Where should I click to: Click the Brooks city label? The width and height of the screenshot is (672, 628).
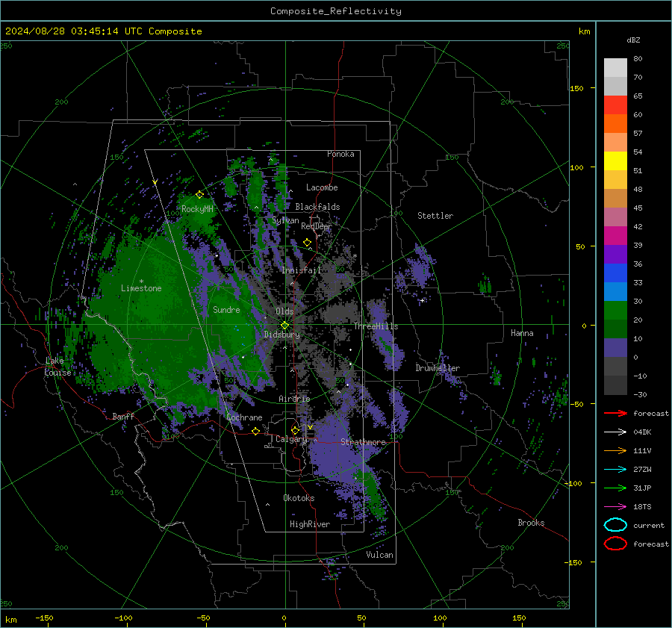[531, 523]
